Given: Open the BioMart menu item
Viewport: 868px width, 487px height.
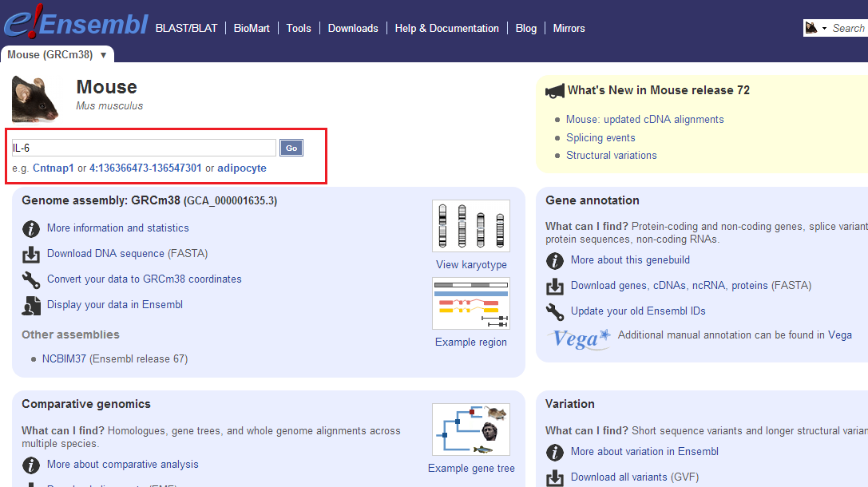Looking at the screenshot, I should tap(252, 28).
